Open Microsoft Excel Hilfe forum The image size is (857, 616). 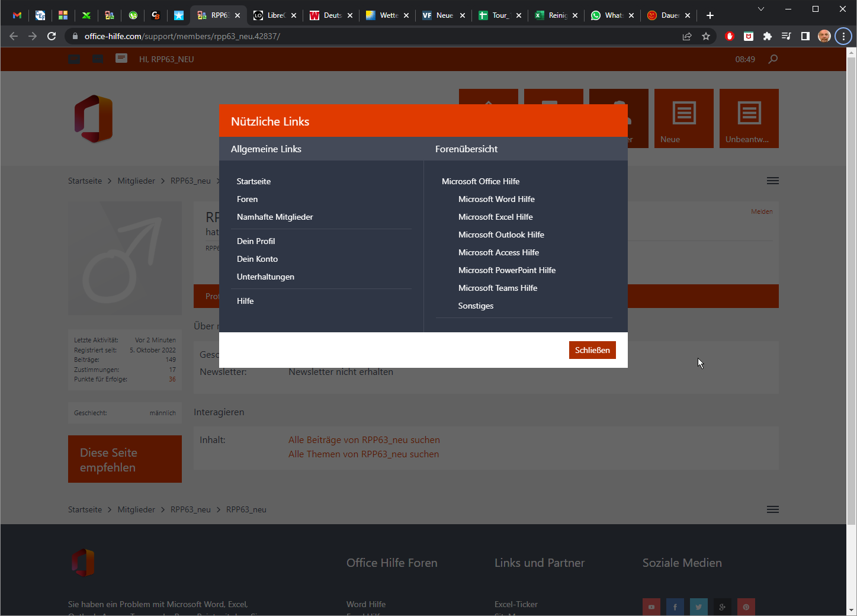coord(495,217)
